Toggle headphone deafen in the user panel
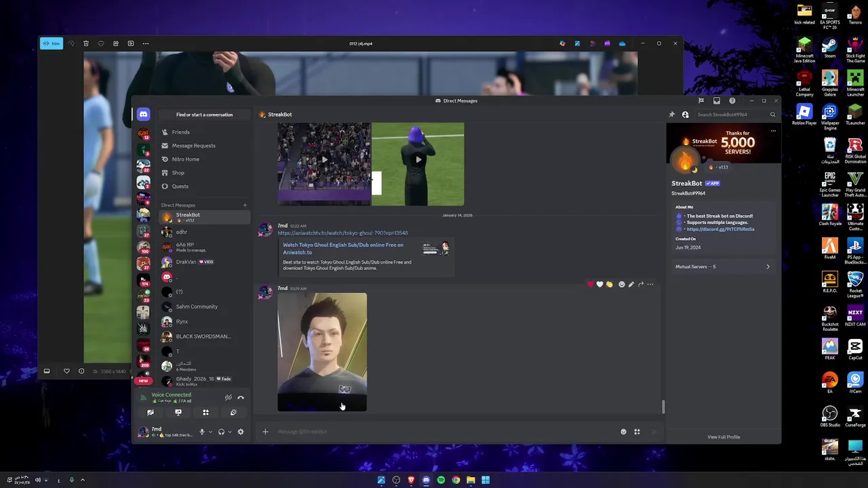The height and width of the screenshot is (488, 868). tap(221, 432)
